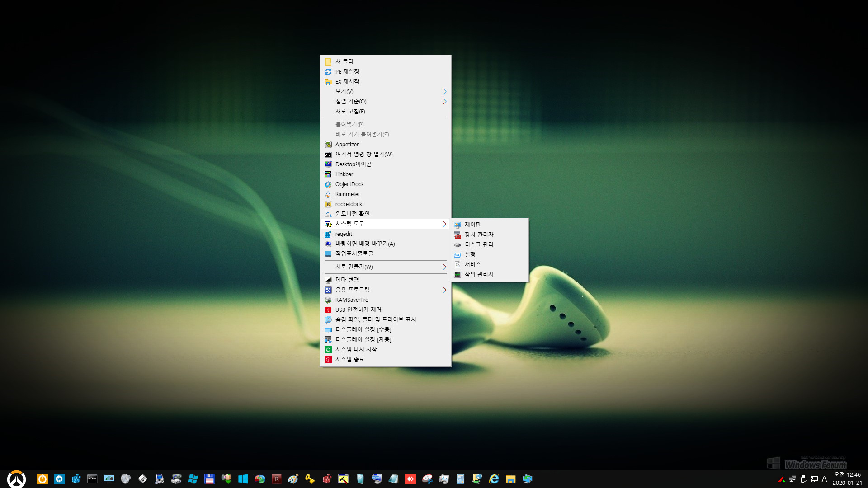
Task: Launch the paint palette taskbar icon
Action: point(293,479)
